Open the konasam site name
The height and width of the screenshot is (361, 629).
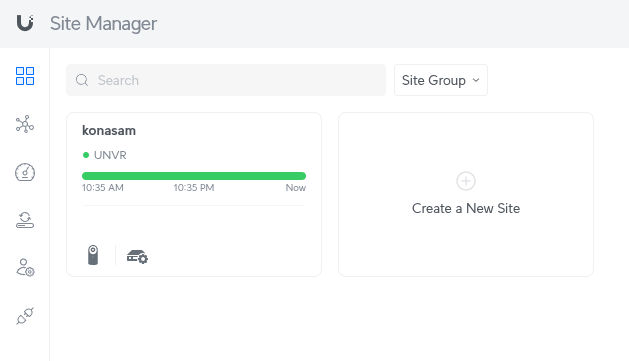(109, 131)
